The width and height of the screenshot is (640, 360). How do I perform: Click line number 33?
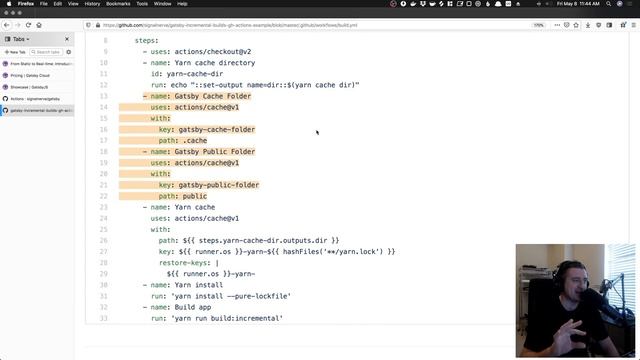pyautogui.click(x=104, y=318)
